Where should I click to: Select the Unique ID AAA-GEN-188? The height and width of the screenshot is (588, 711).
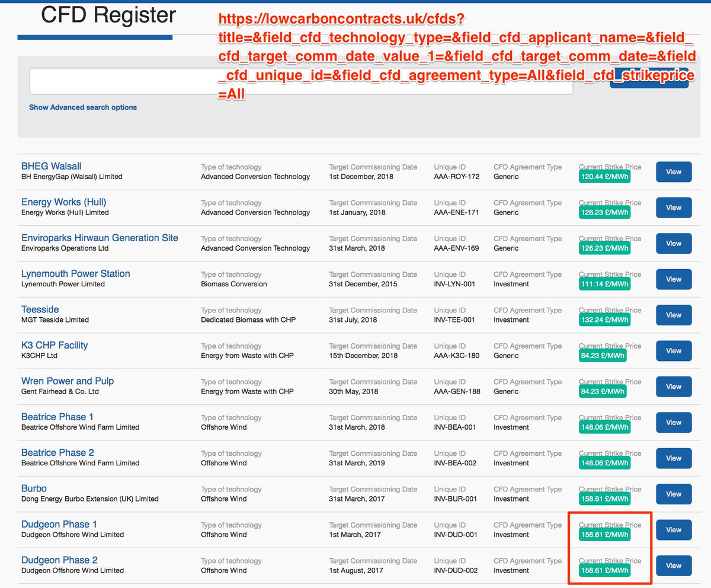click(x=457, y=391)
